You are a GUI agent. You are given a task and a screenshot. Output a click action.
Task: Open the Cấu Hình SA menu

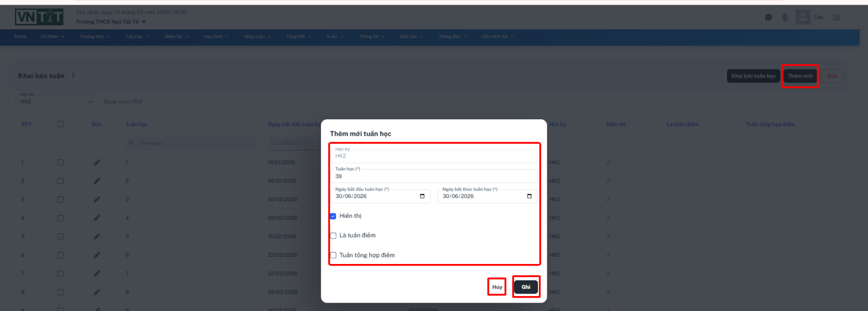(x=498, y=37)
